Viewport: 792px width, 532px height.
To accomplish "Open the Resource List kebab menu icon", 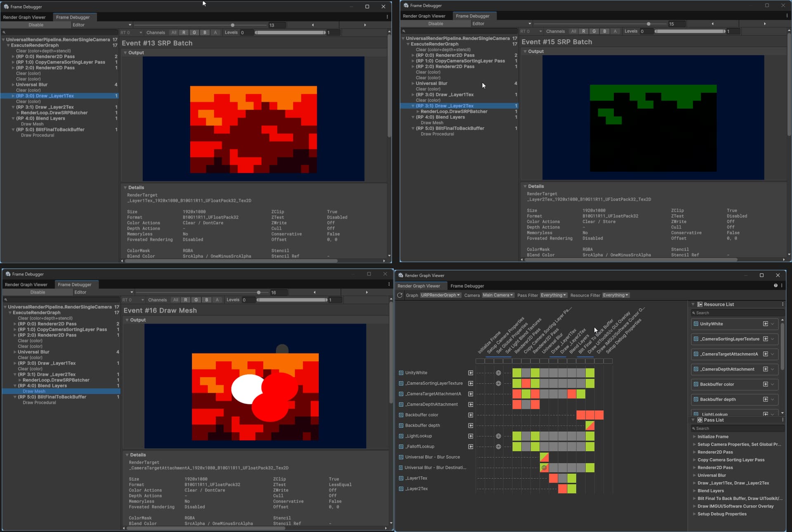I will pos(783,304).
